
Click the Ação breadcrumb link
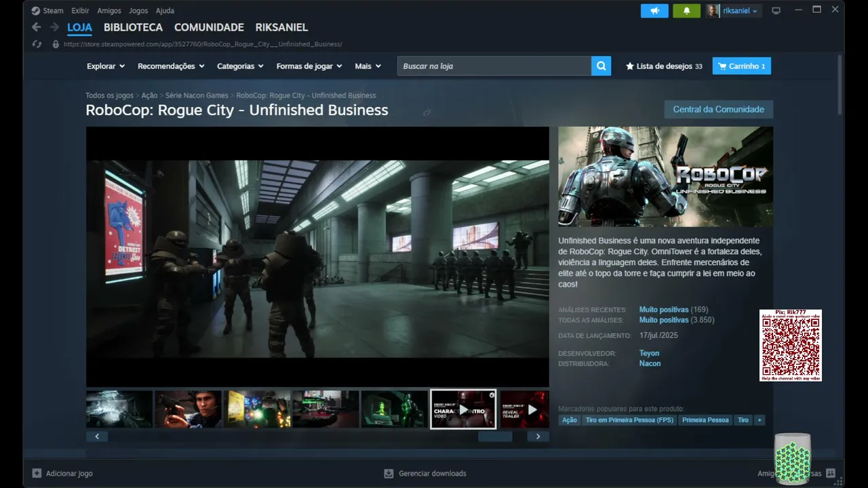149,96
